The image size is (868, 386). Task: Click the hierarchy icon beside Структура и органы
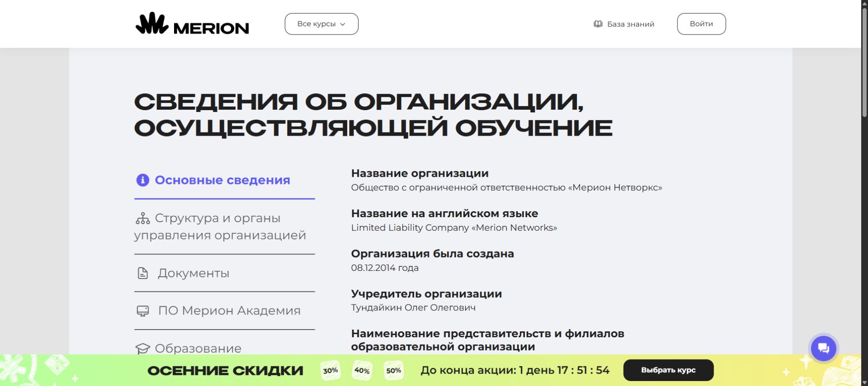coord(143,218)
